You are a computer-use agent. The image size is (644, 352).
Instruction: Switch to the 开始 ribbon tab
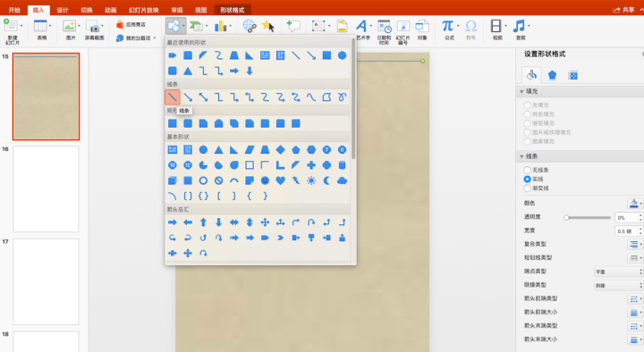pos(14,10)
